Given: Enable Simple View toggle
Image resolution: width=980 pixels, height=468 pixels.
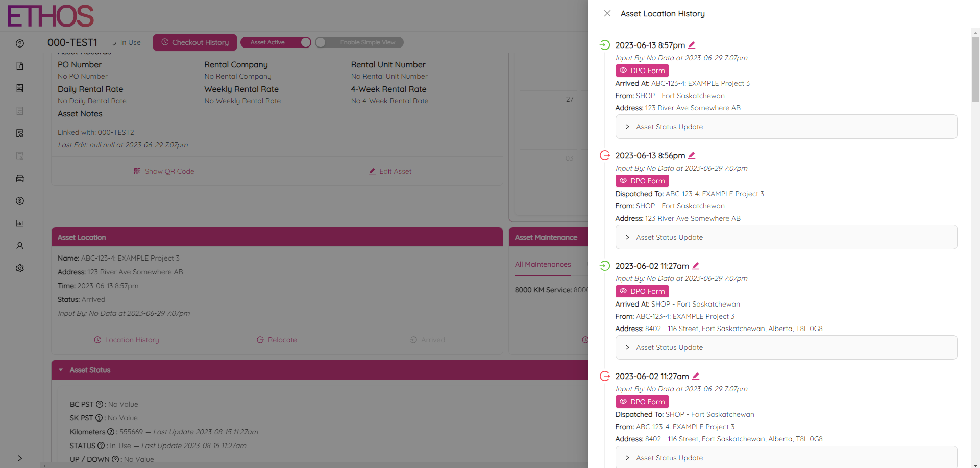Looking at the screenshot, I should click(359, 42).
